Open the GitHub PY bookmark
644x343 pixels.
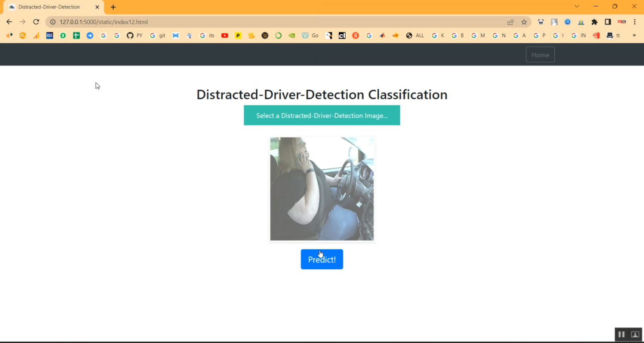134,36
